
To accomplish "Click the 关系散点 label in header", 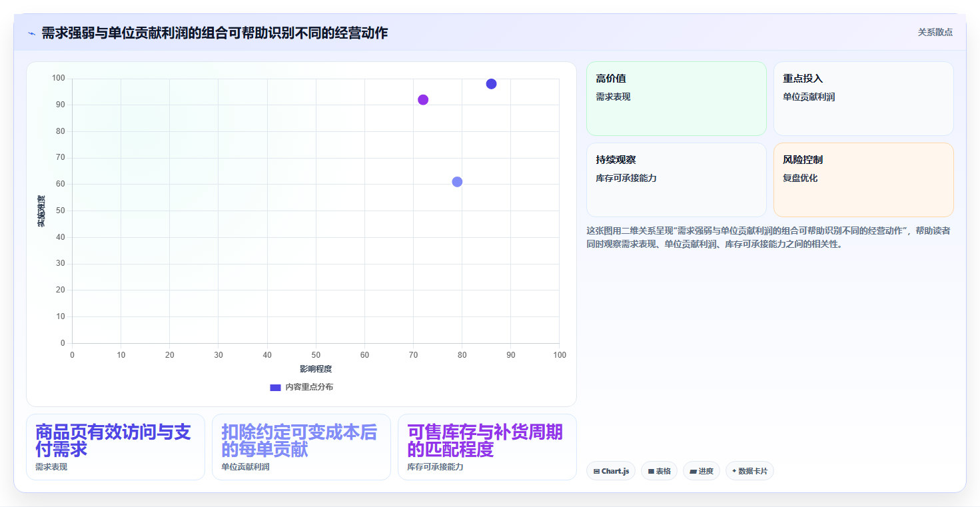I will point(935,32).
